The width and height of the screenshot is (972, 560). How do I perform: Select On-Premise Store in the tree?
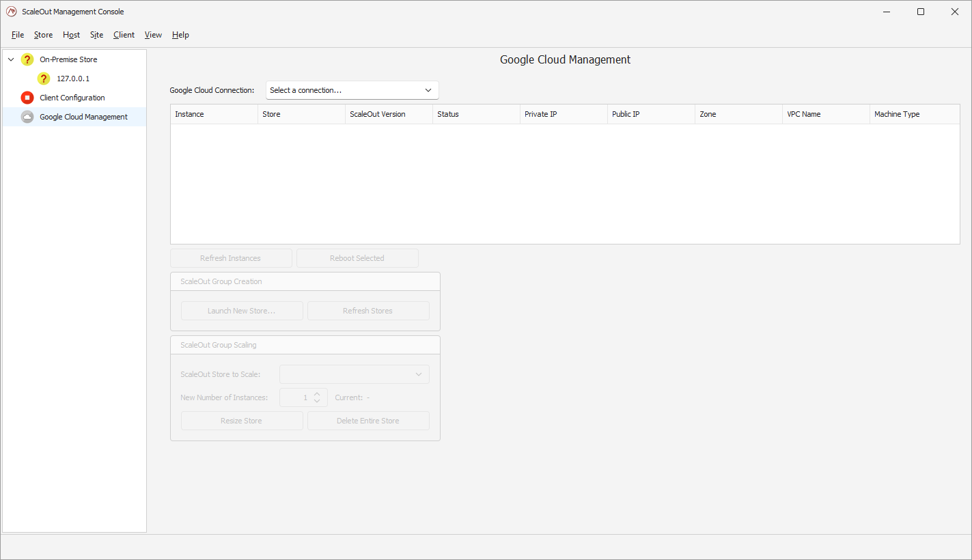68,59
